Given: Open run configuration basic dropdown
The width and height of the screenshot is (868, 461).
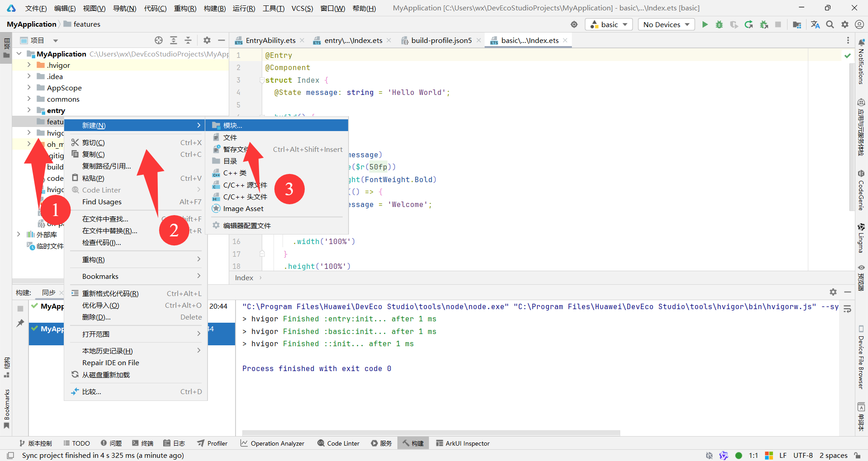Looking at the screenshot, I should (609, 24).
